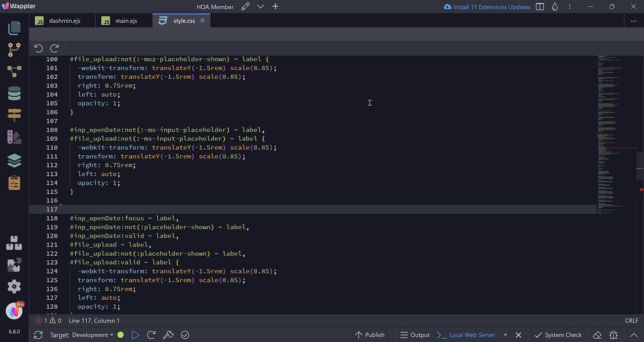Open the Workflows panel icon
This screenshot has height=342, width=644.
14,72
